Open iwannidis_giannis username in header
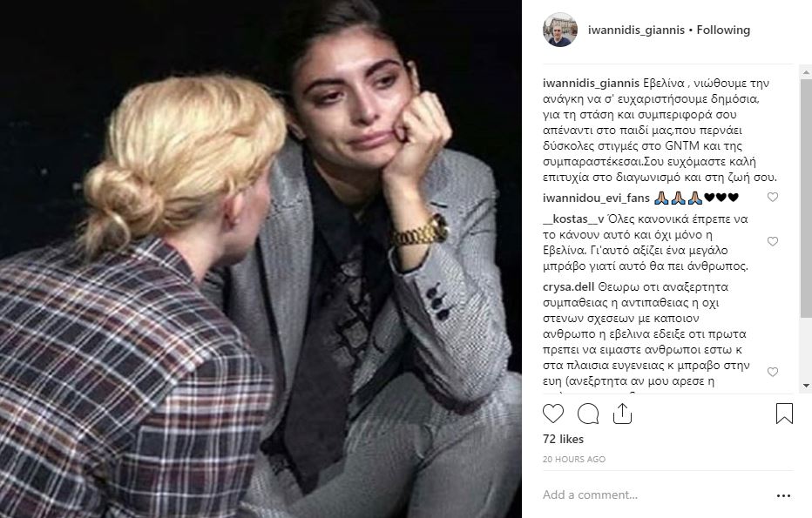The width and height of the screenshot is (812, 518). 636,30
